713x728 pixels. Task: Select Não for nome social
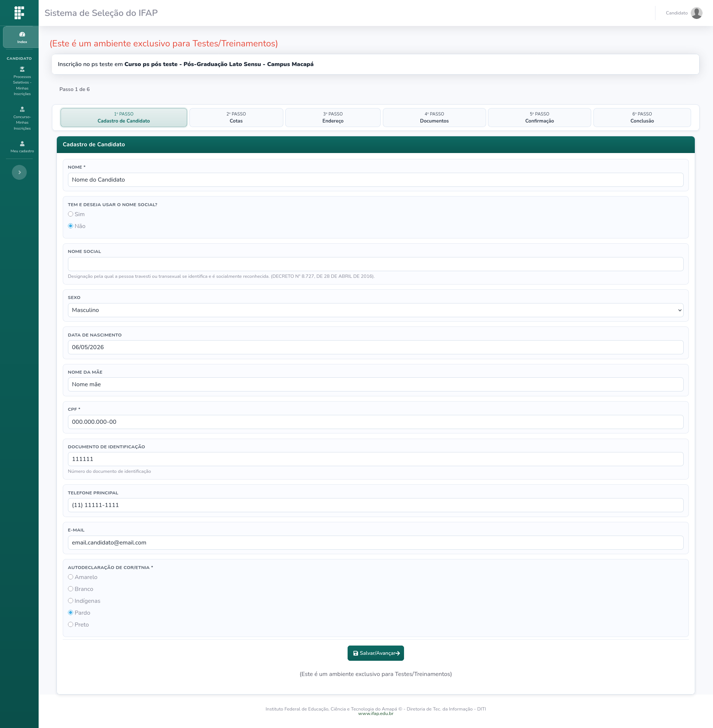point(71,226)
